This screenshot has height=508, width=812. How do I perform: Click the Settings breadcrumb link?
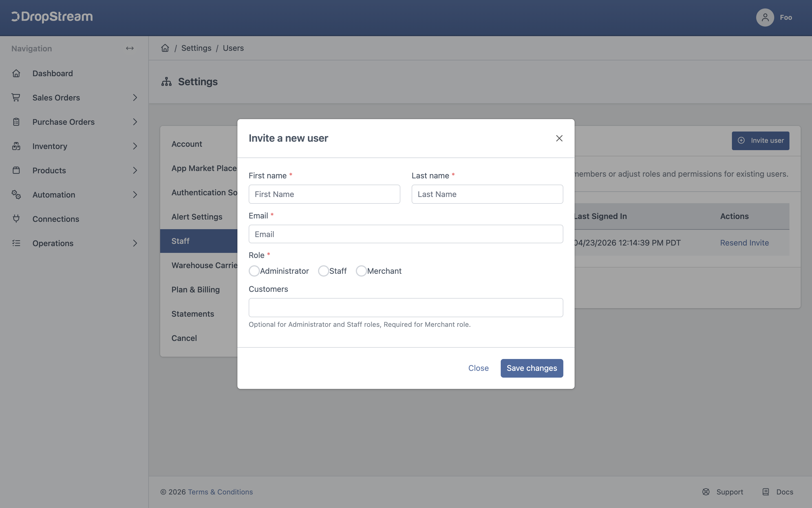point(196,48)
